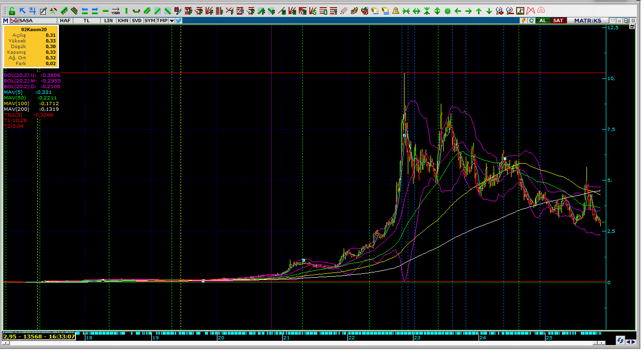The height and width of the screenshot is (362, 644).
Task: Click the red magnet snap icon
Action: tap(541, 11)
